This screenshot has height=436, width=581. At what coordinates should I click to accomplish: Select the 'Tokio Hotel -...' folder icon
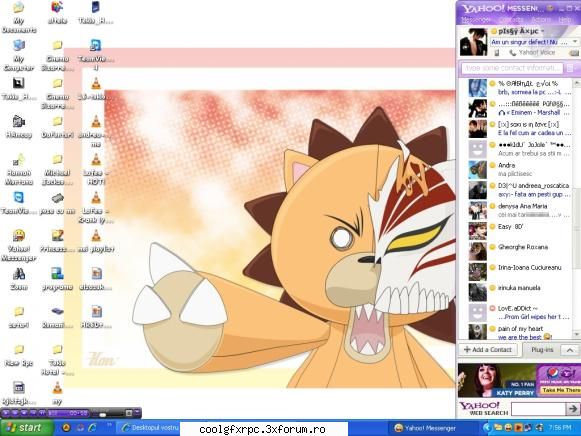[x=57, y=359]
